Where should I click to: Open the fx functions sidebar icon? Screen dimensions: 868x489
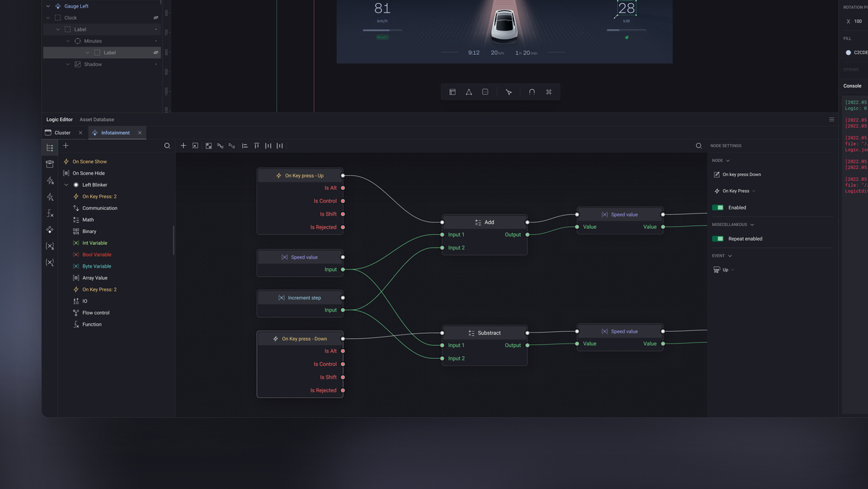[x=49, y=214]
